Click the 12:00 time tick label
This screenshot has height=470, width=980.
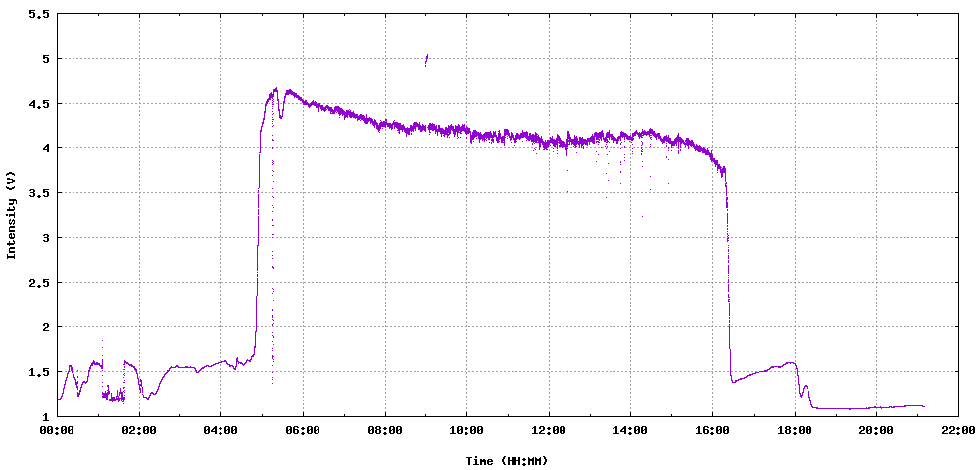(549, 430)
